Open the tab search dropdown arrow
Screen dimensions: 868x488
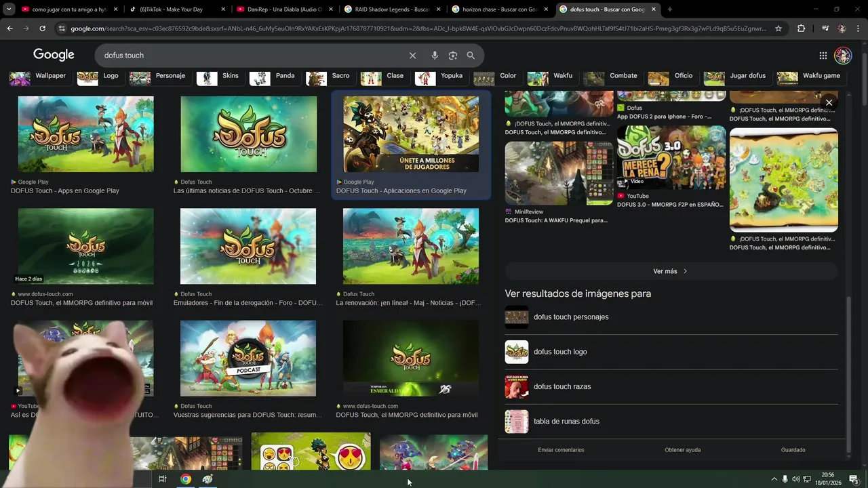point(9,9)
